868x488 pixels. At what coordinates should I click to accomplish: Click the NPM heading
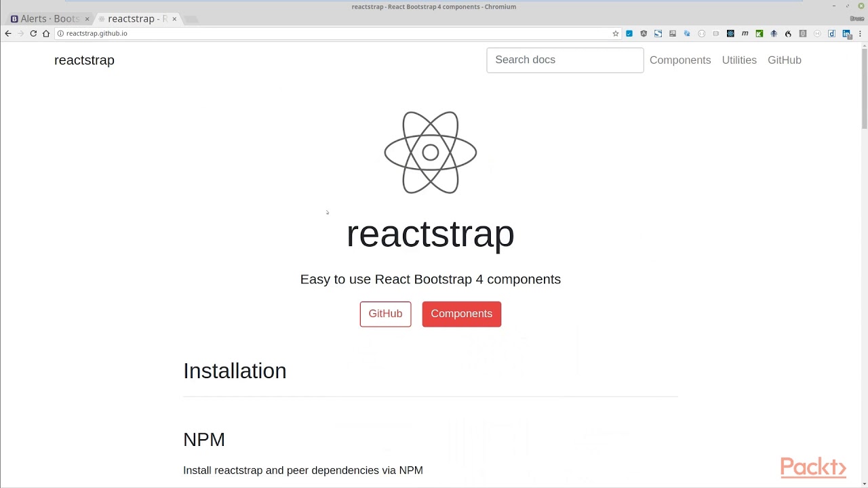coord(204,439)
